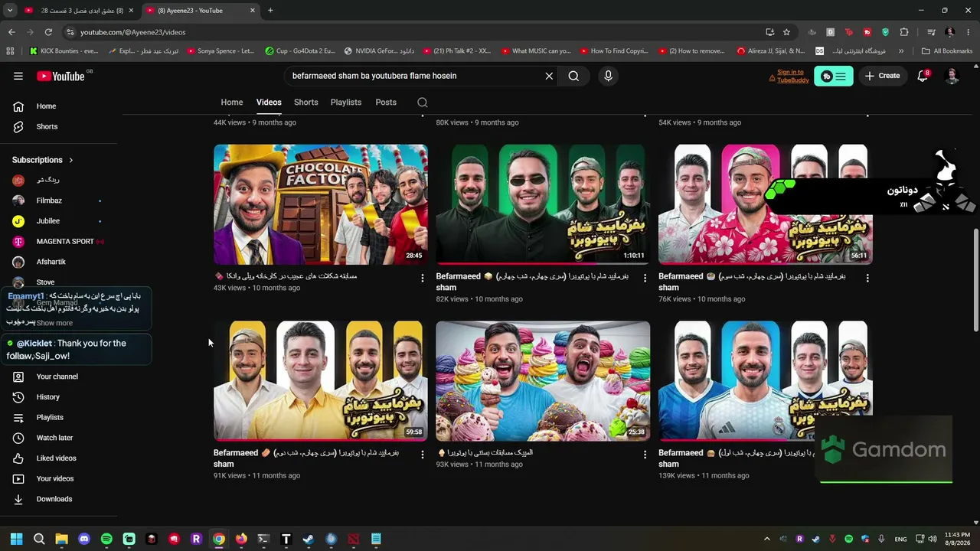Open options for the 82K views video
The image size is (980, 551).
coord(645,278)
